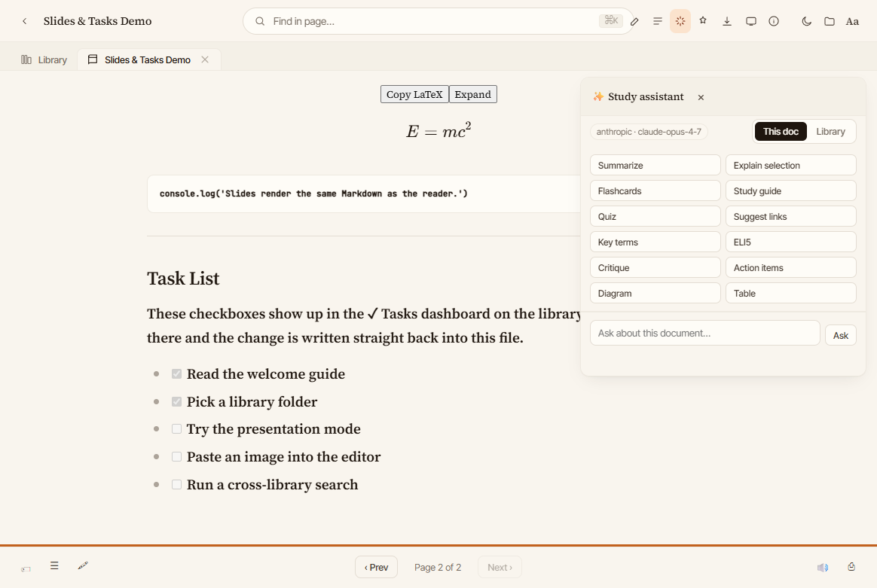This screenshot has width=877, height=588.
Task: Click the Table action
Action: click(x=790, y=294)
